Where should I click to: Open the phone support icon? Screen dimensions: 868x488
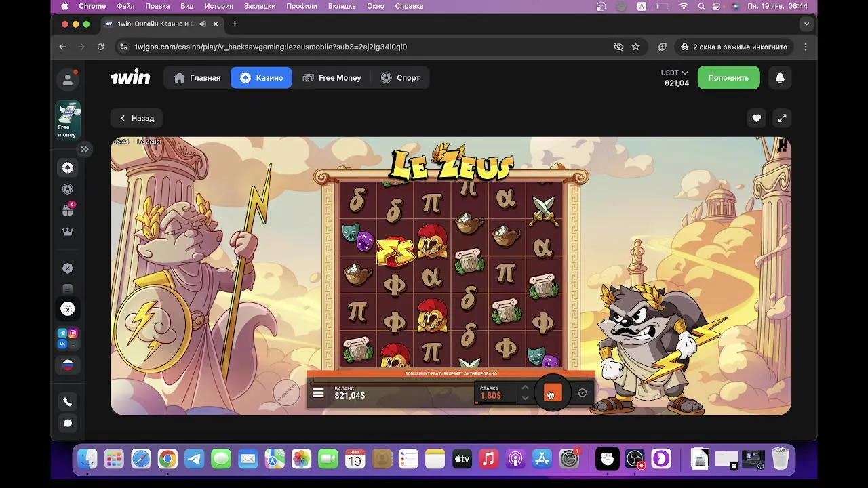pos(68,402)
